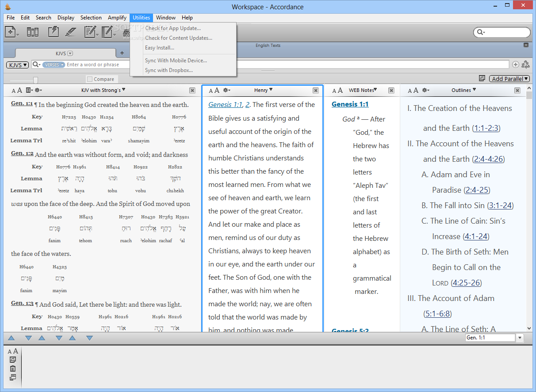Increase text size in KJV with Strong's pane
Image resolution: width=536 pixels, height=392 pixels.
coord(19,90)
